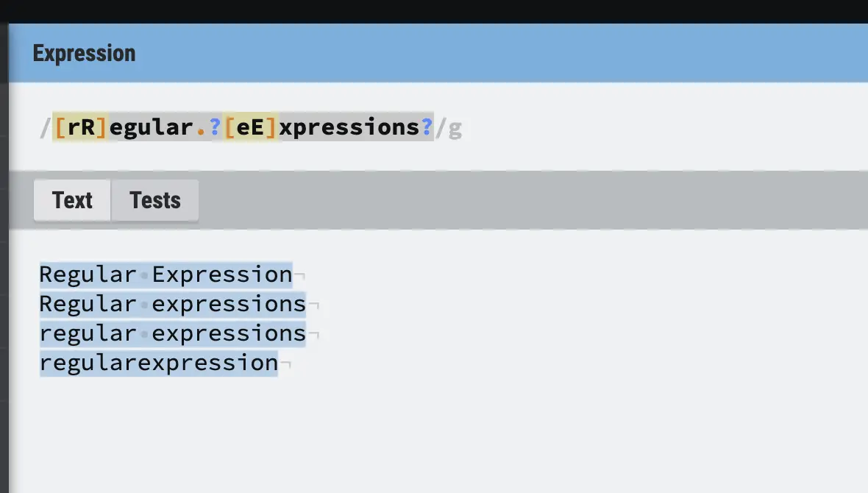Click the 'Regular Expression' match on first line
Image resolution: width=868 pixels, height=493 pixels.
(166, 274)
